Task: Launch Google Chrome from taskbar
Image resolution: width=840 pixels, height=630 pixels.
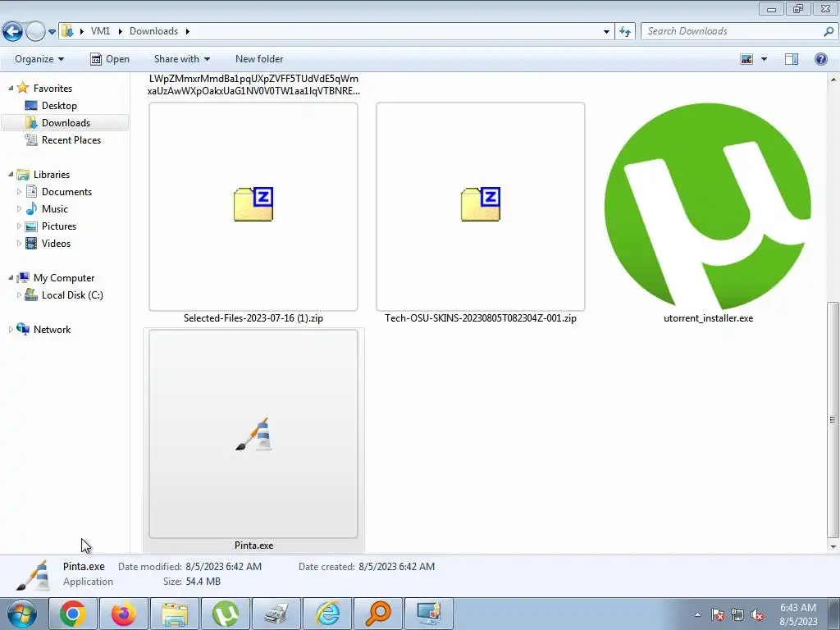Action: [x=73, y=614]
